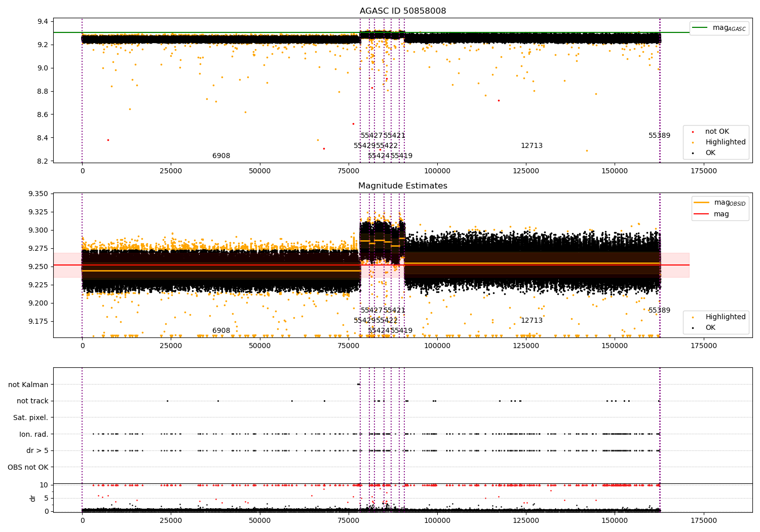Click the 55389 label in top plot

coord(659,136)
